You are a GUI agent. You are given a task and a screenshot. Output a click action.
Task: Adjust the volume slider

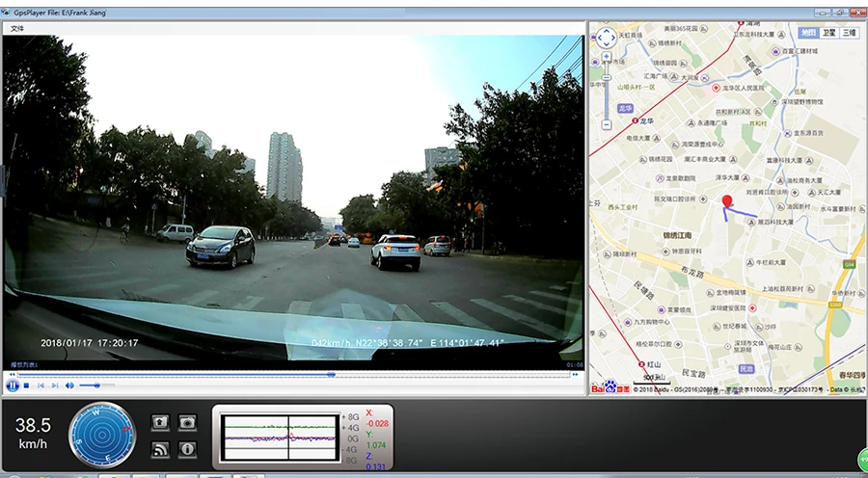click(96, 385)
